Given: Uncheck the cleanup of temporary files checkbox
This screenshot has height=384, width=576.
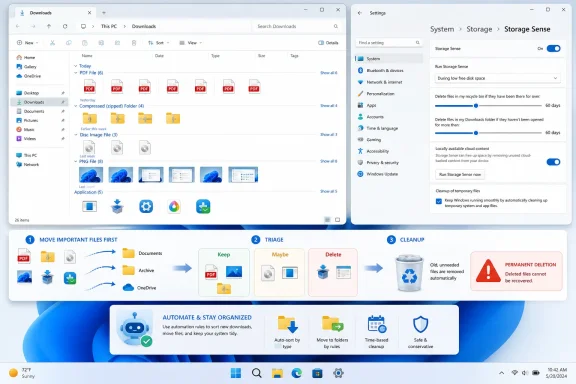Looking at the screenshot, I should click(439, 201).
